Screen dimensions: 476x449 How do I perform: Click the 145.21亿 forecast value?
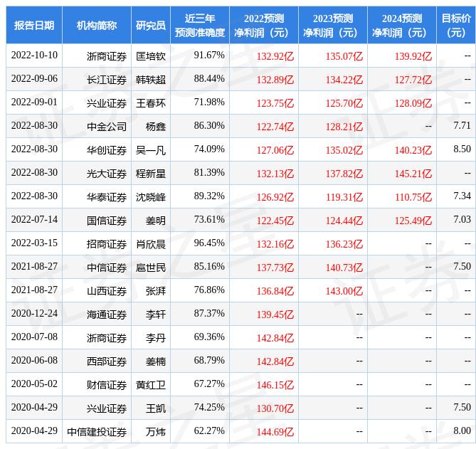coord(413,174)
